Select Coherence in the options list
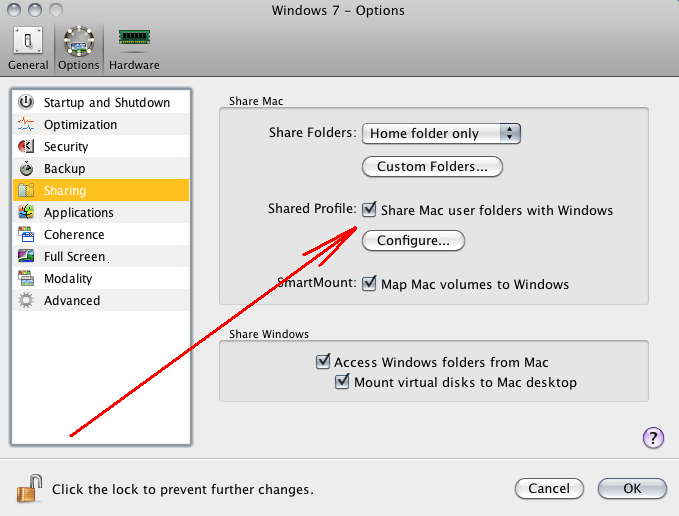The height and width of the screenshot is (516, 679). (x=101, y=234)
